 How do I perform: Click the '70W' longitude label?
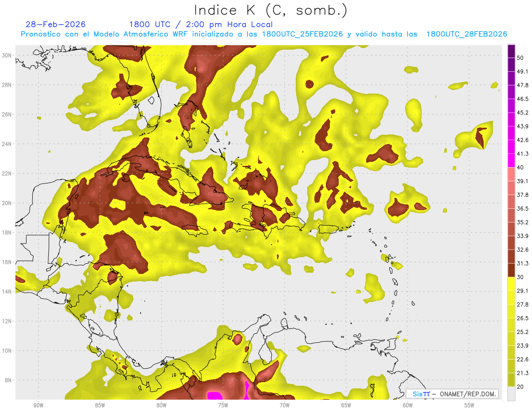(x=285, y=405)
